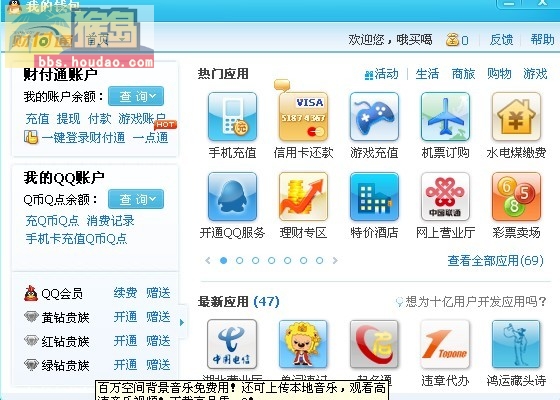Screen dimensions: 560x400
Task: Open the 查看全部应用(69) link
Action: pyautogui.click(x=495, y=261)
